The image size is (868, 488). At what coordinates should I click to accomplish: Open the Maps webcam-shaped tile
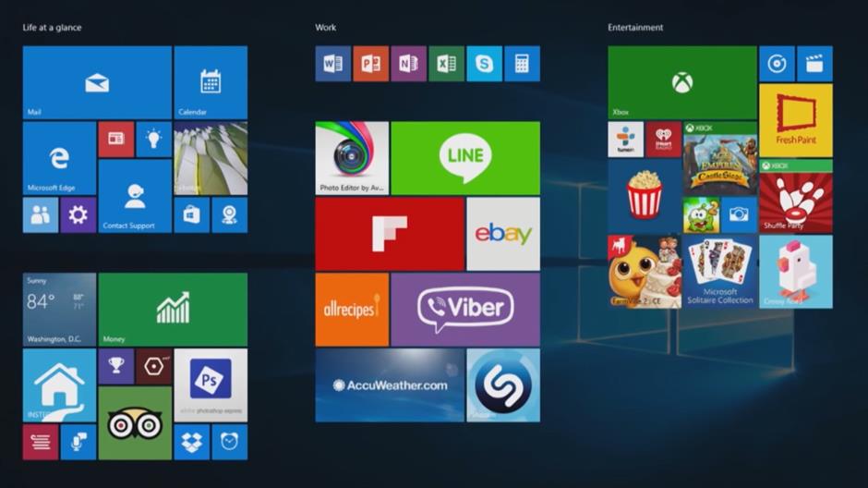pyautogui.click(x=230, y=215)
